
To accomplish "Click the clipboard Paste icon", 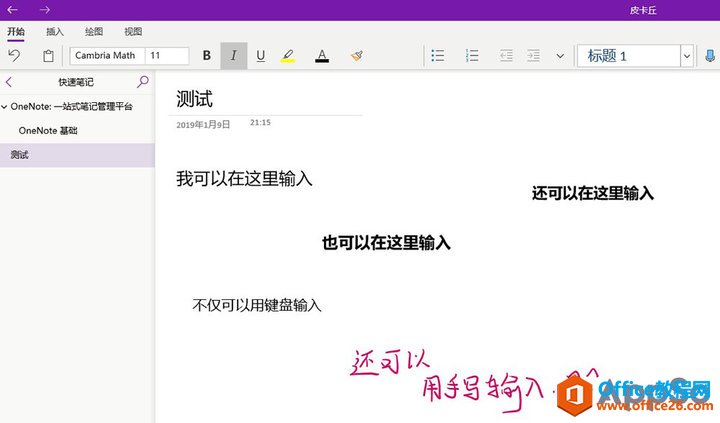I will click(48, 56).
